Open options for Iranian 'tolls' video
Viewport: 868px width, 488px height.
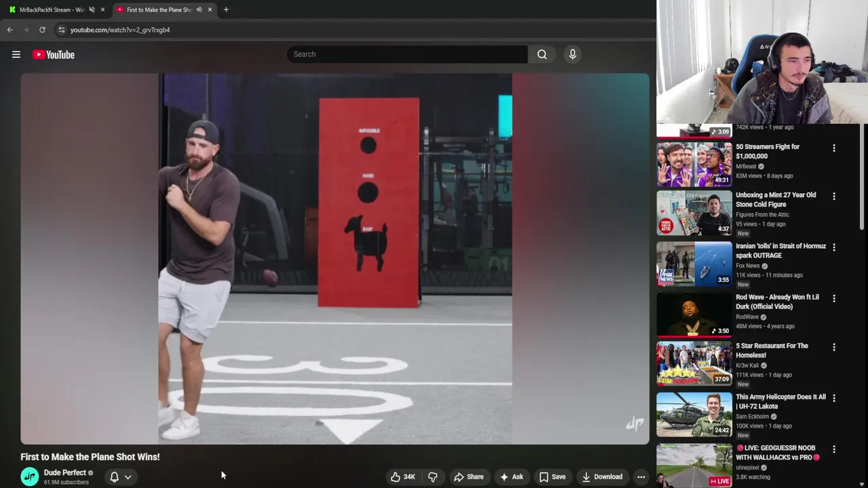834,247
